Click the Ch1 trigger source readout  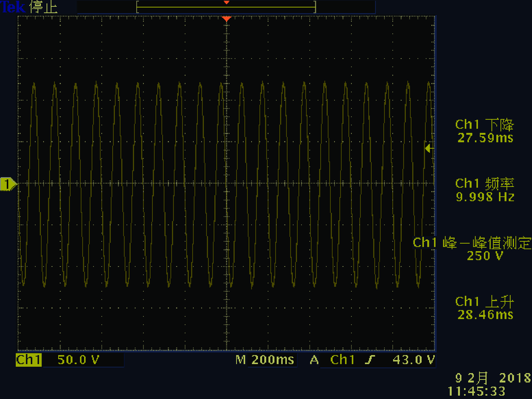[342, 360]
